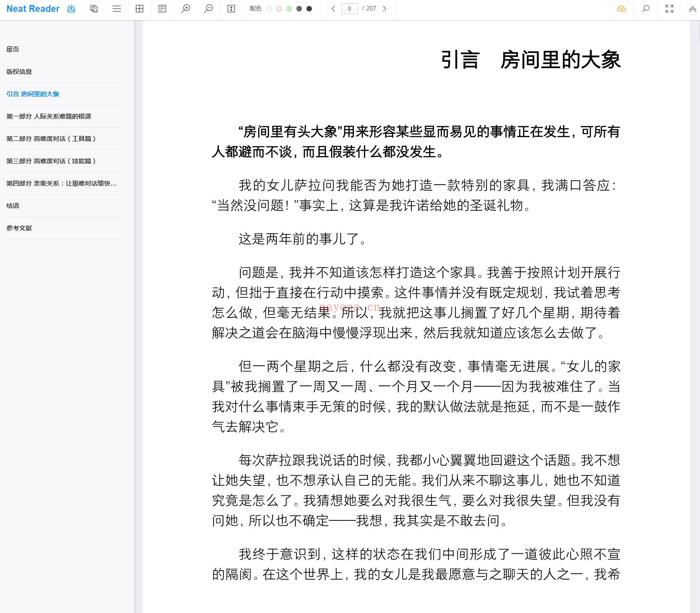Collapse the toolbar with double chevron icon

692,9
